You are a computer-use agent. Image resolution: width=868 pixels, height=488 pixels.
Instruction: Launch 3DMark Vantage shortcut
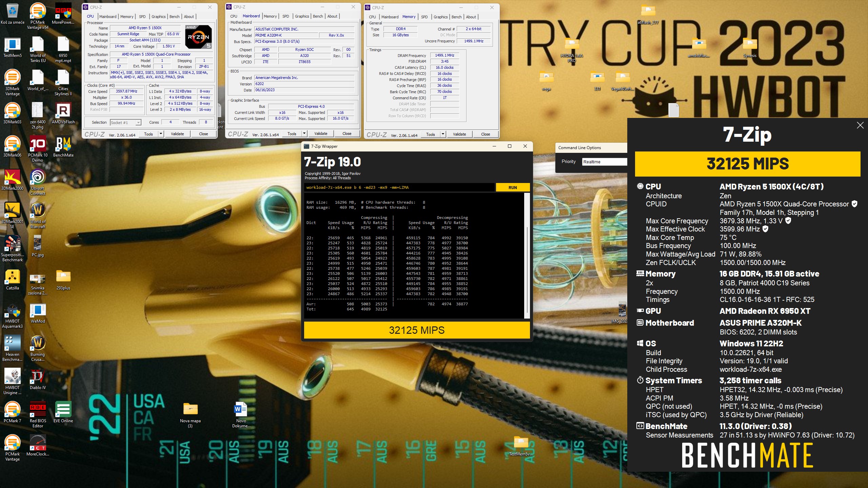(x=13, y=83)
